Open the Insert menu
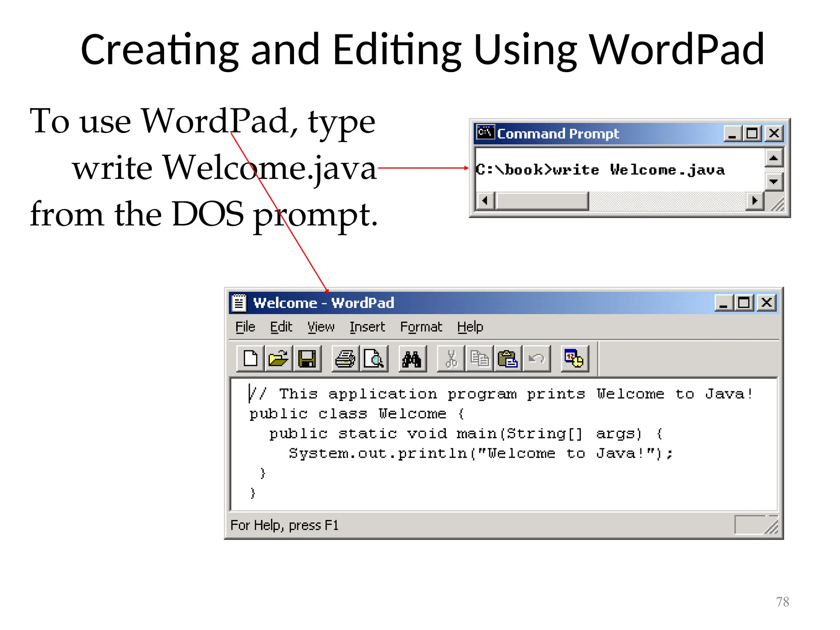This screenshot has width=840, height=630. tap(367, 327)
